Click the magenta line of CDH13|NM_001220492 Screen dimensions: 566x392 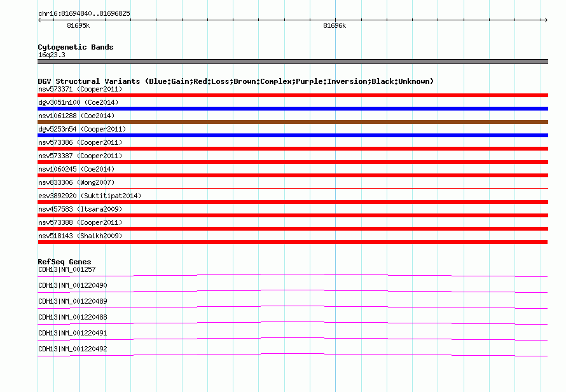293,355
